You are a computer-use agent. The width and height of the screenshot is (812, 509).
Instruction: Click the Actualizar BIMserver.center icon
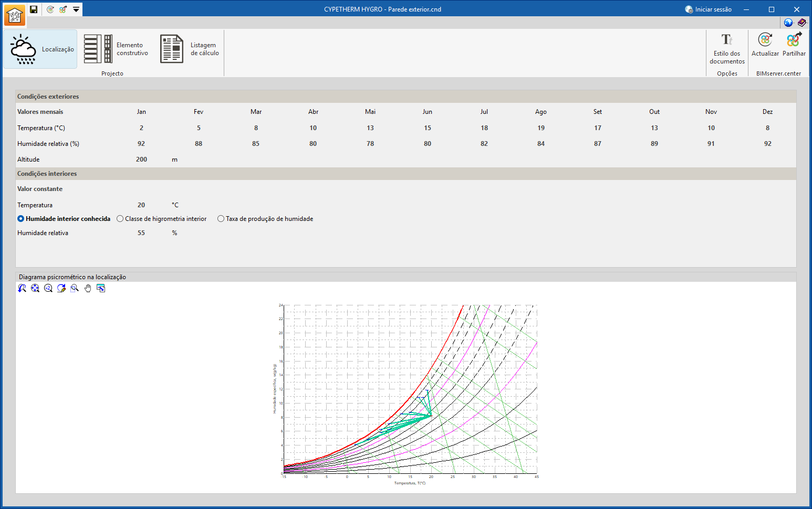pos(765,45)
